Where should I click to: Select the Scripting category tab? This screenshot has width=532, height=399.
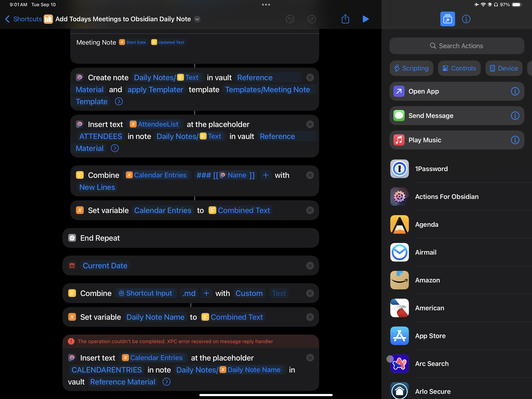[x=411, y=68]
